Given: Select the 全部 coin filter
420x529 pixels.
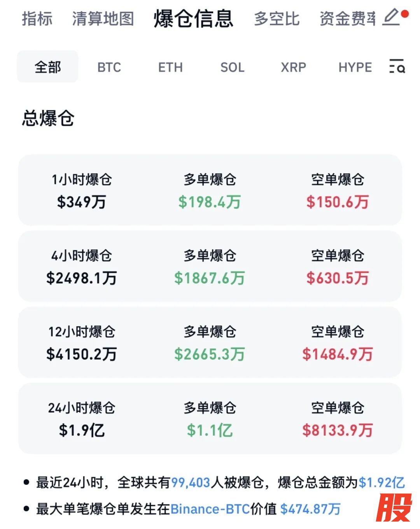Looking at the screenshot, I should click(47, 67).
